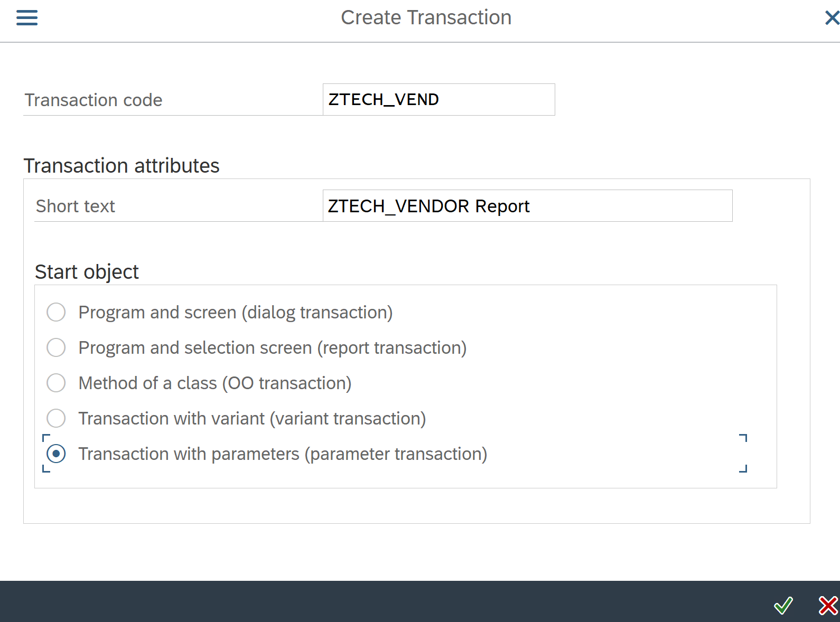Viewport: 840px width, 622px height.
Task: Click the Start object heading
Action: click(87, 272)
